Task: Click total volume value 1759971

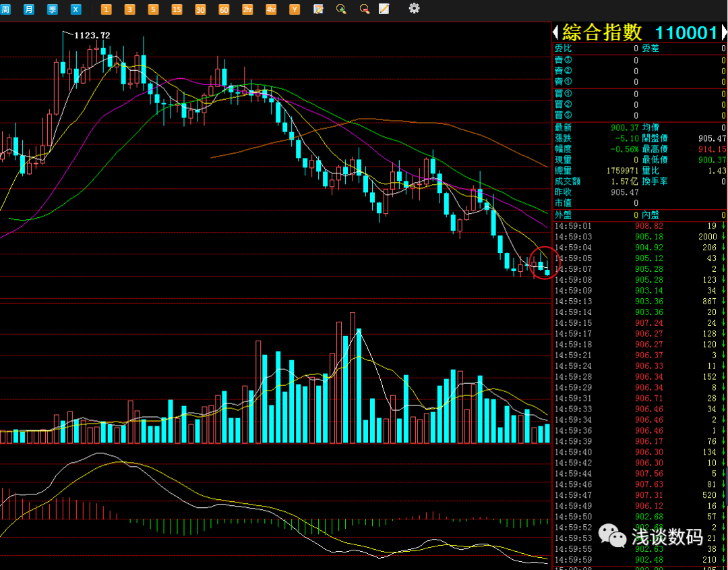Action: [x=622, y=171]
